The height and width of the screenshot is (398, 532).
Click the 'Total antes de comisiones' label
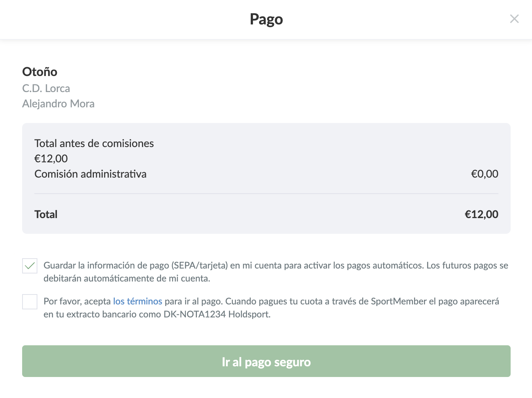pyautogui.click(x=94, y=144)
